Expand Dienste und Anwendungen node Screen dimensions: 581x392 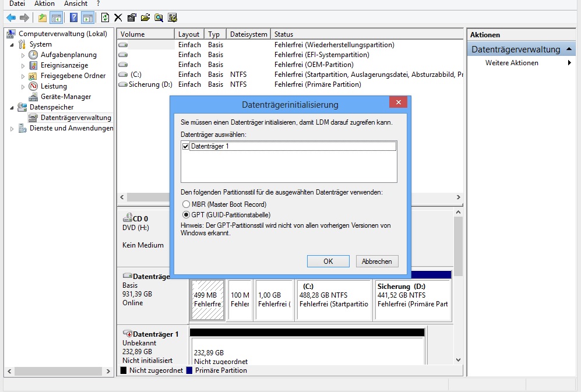[x=12, y=129]
